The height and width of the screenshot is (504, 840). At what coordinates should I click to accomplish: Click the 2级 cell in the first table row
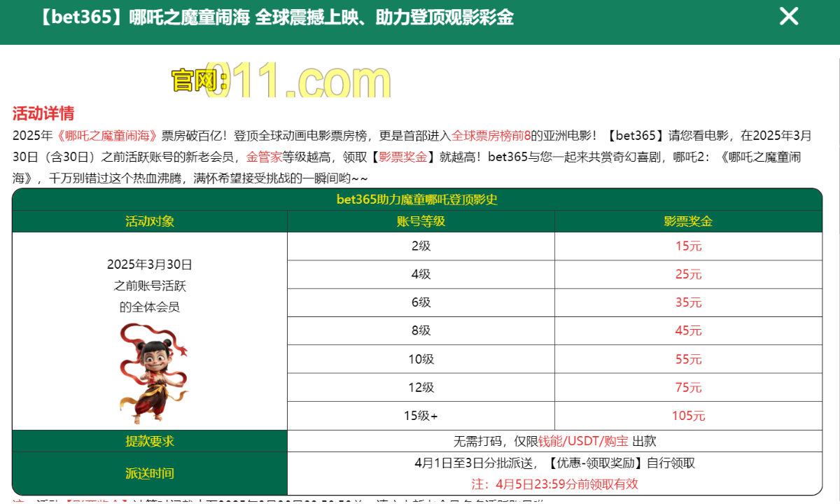[x=421, y=246]
